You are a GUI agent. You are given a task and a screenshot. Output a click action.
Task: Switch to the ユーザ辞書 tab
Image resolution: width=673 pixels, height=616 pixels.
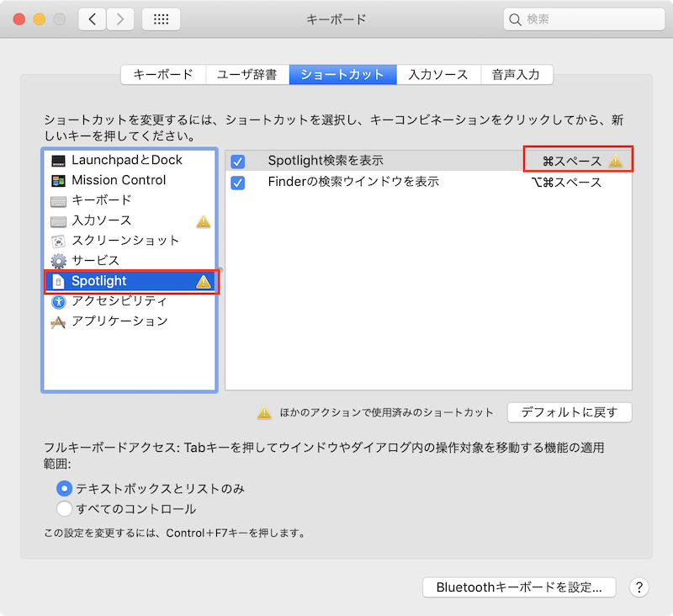(x=247, y=74)
